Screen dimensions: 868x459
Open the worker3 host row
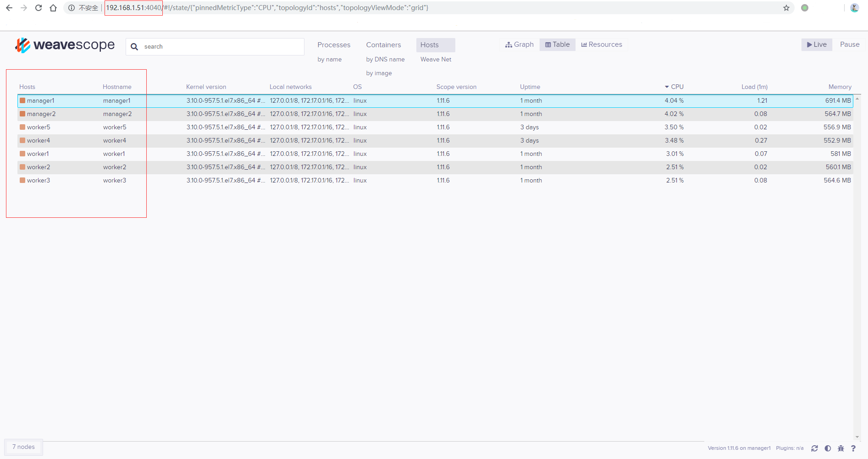pyautogui.click(x=435, y=181)
